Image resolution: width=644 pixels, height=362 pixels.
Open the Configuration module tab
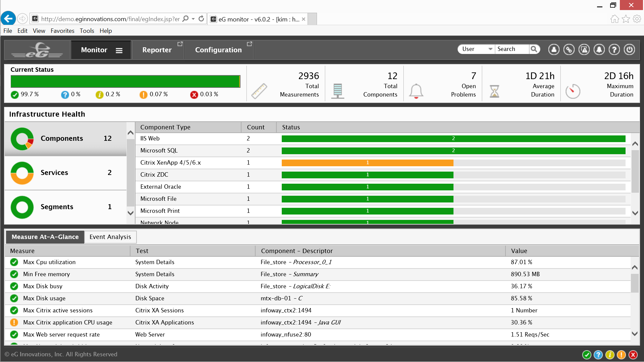pyautogui.click(x=219, y=50)
